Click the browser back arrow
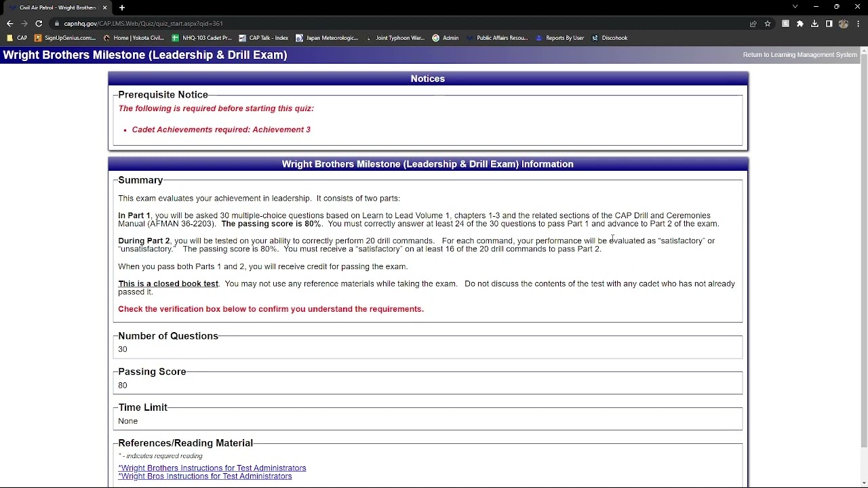Image resolution: width=868 pixels, height=488 pixels. 9,23
